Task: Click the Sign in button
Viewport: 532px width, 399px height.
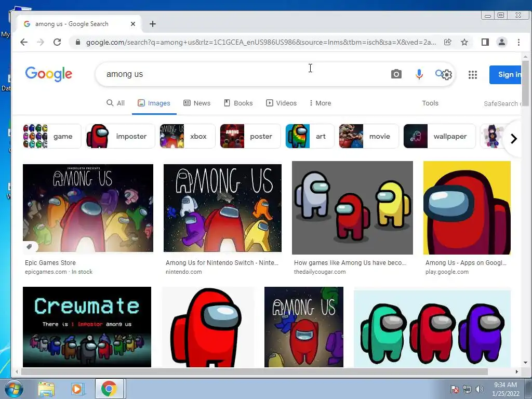Action: [x=505, y=75]
